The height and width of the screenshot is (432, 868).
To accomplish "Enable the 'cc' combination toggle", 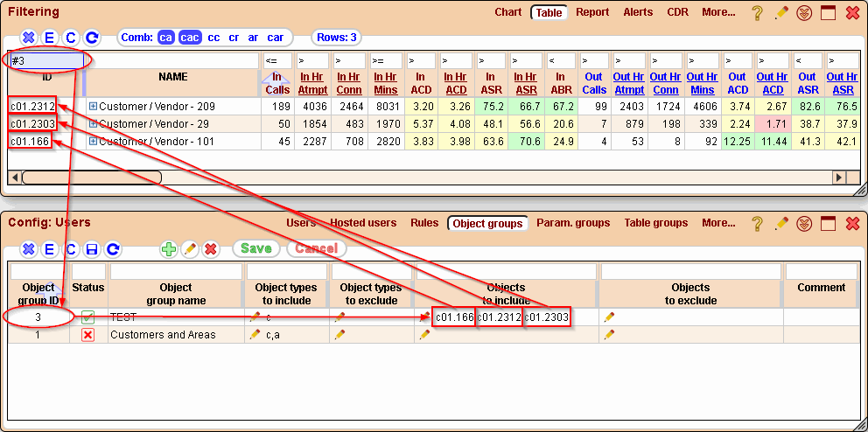I will click(213, 38).
